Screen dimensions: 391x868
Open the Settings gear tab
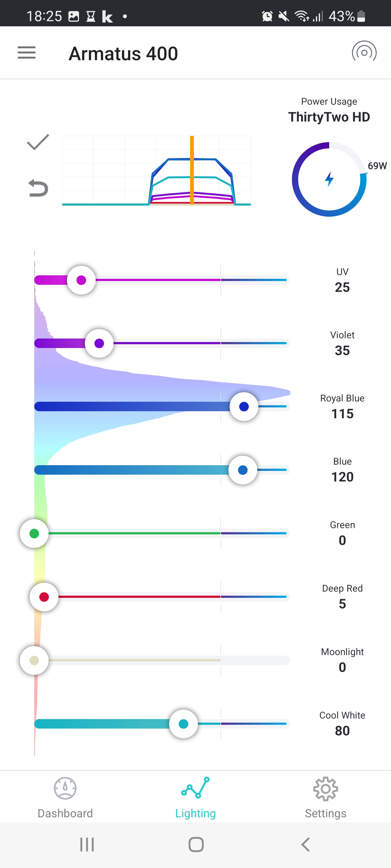pyautogui.click(x=326, y=797)
